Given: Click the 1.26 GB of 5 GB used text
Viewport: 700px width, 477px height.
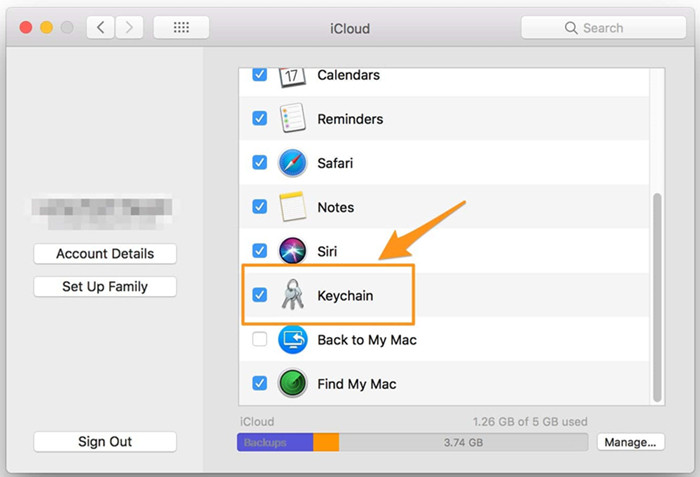Looking at the screenshot, I should [x=530, y=422].
